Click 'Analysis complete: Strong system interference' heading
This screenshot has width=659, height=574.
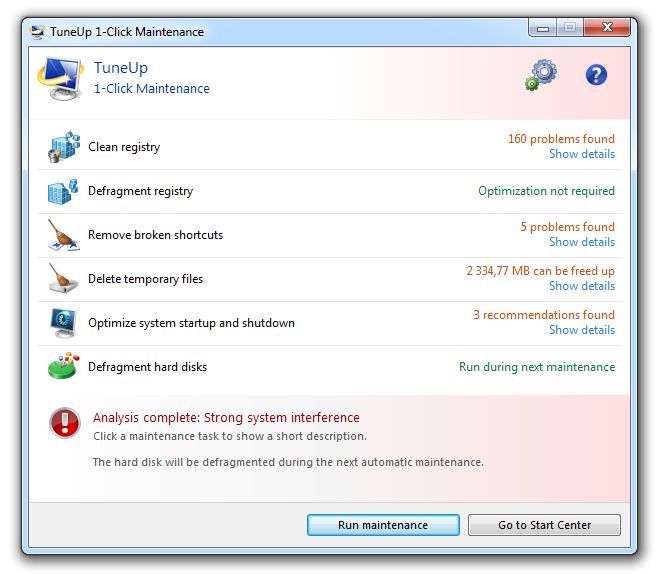(x=226, y=418)
